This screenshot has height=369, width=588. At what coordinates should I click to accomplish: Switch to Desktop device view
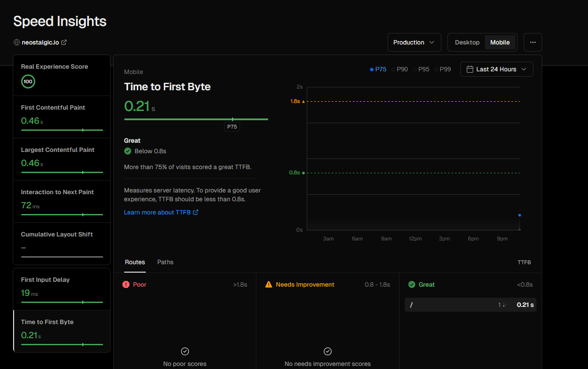467,42
